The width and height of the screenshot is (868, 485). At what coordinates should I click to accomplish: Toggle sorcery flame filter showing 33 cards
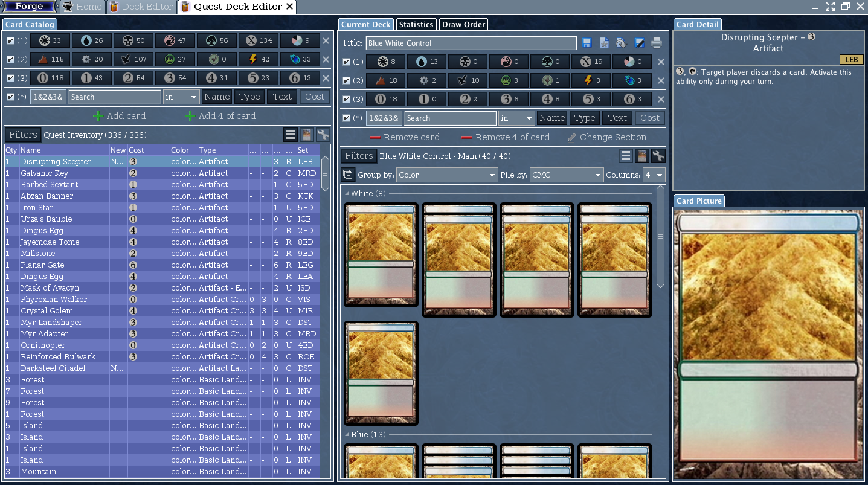pyautogui.click(x=300, y=60)
